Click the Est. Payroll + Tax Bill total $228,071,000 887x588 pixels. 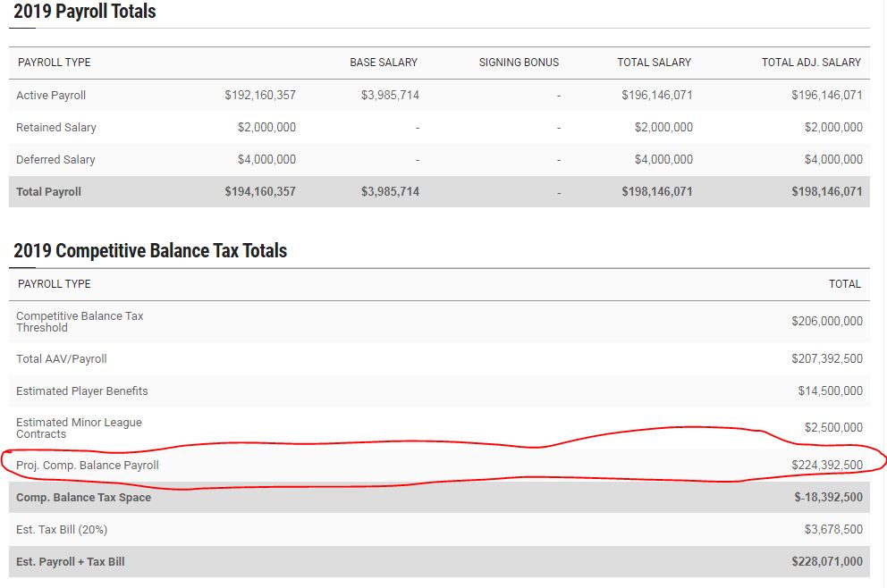(x=826, y=562)
